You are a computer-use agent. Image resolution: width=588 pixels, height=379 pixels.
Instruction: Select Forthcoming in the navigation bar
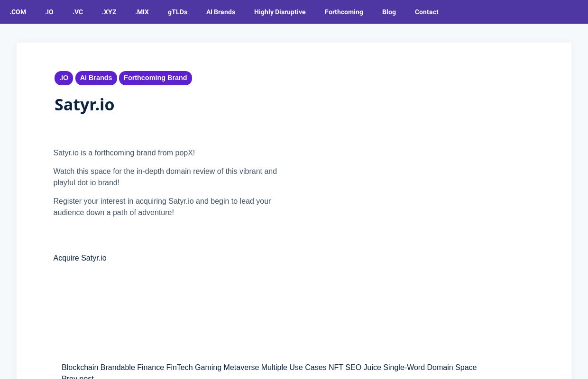[x=344, y=12]
